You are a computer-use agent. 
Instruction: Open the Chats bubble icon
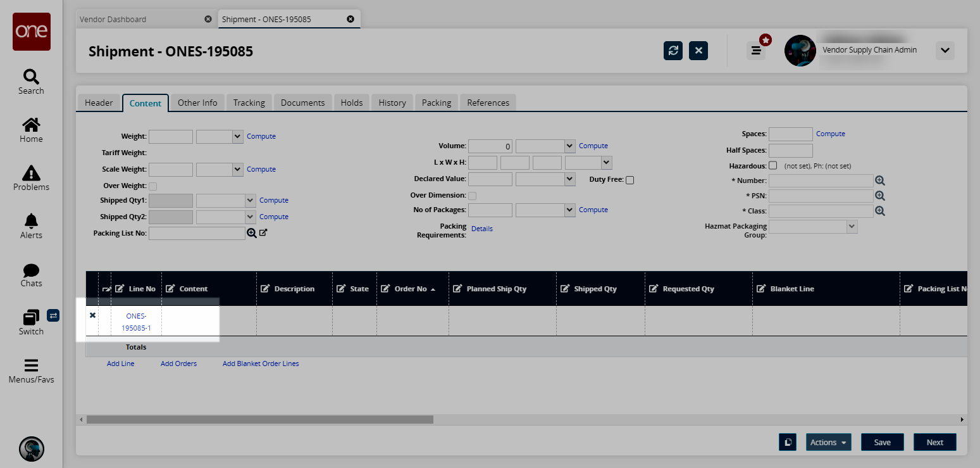tap(31, 270)
